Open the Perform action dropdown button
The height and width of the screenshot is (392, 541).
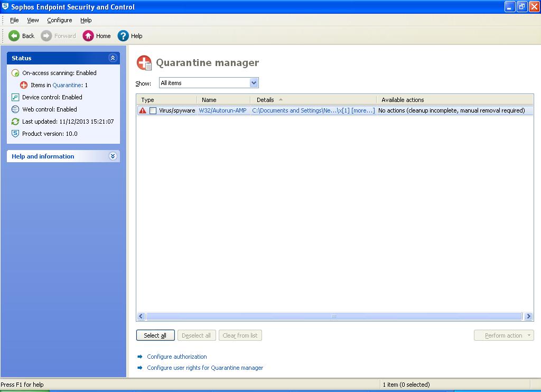click(x=503, y=335)
